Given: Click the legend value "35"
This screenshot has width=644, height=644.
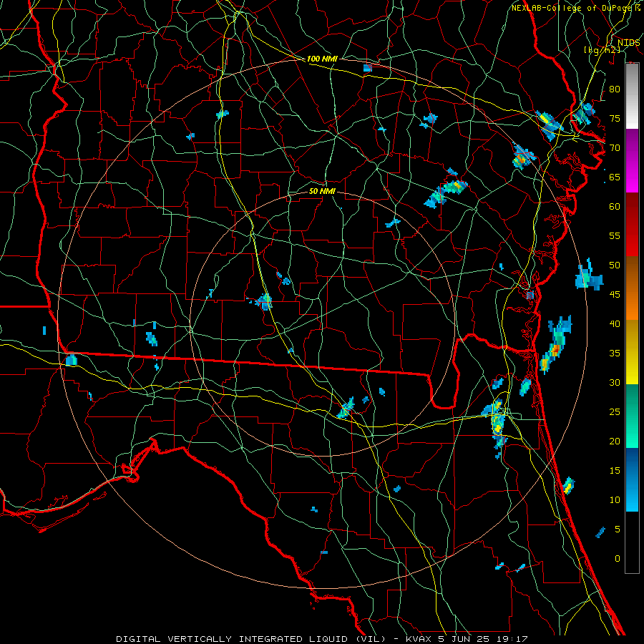Looking at the screenshot, I should 615,353.
